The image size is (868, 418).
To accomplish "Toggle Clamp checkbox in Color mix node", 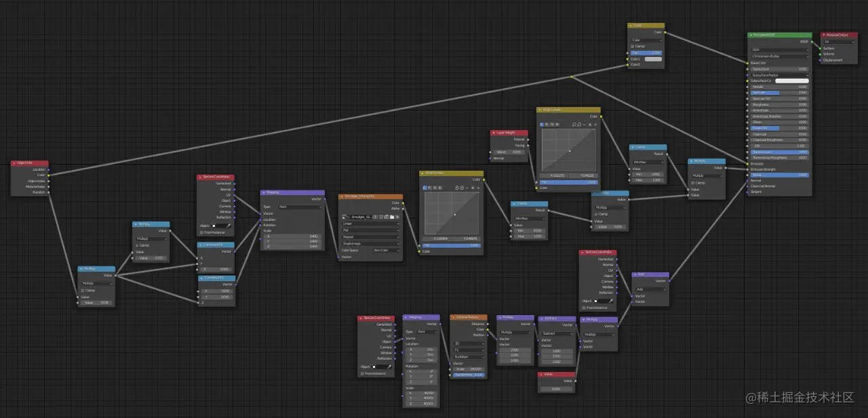I will pos(633,46).
